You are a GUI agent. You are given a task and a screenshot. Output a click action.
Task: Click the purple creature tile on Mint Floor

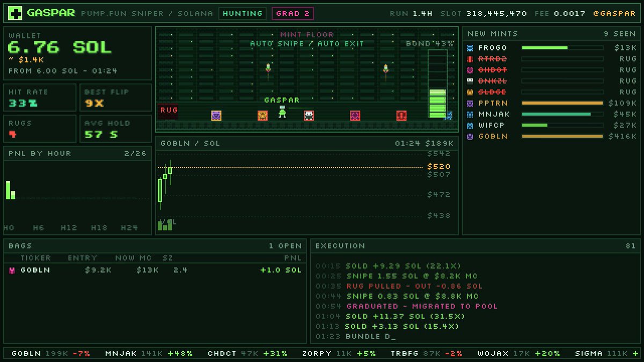pyautogui.click(x=216, y=115)
